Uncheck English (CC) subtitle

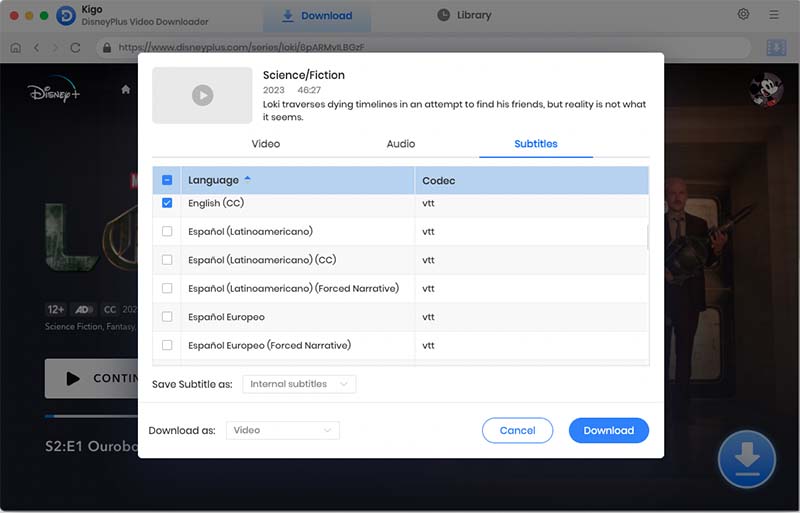pos(167,203)
